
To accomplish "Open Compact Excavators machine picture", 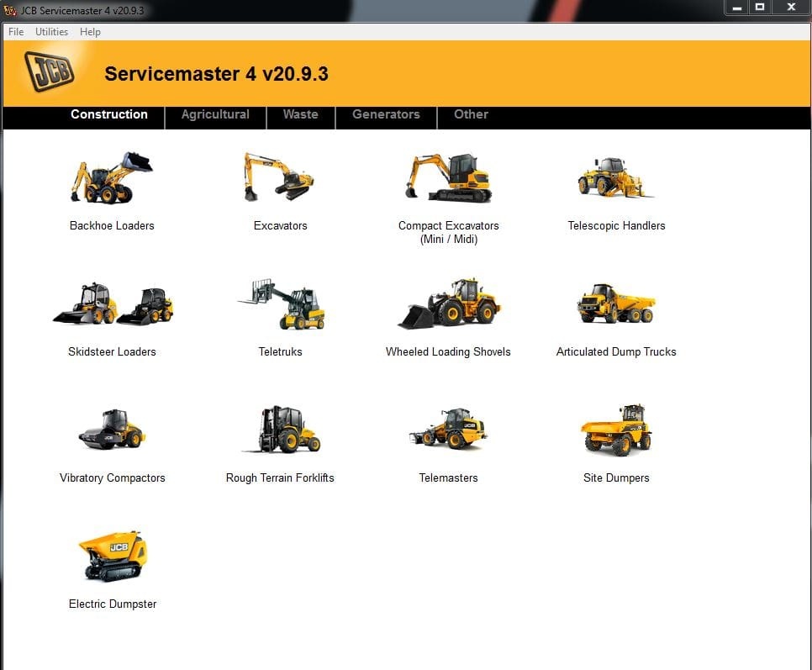I will [449, 177].
